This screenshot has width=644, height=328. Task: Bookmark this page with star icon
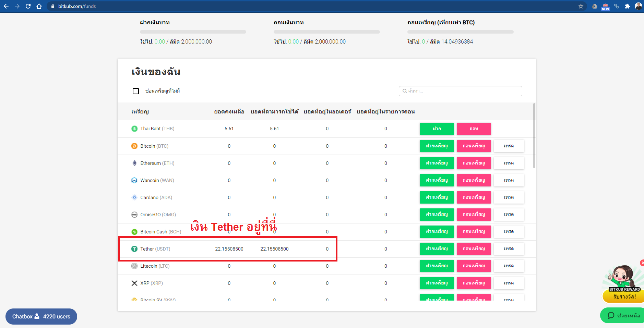(x=581, y=6)
